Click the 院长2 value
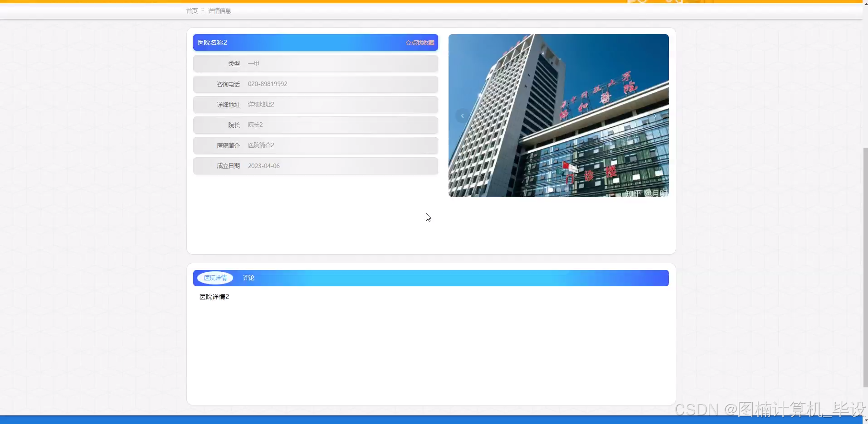Image resolution: width=868 pixels, height=424 pixels. pyautogui.click(x=255, y=125)
